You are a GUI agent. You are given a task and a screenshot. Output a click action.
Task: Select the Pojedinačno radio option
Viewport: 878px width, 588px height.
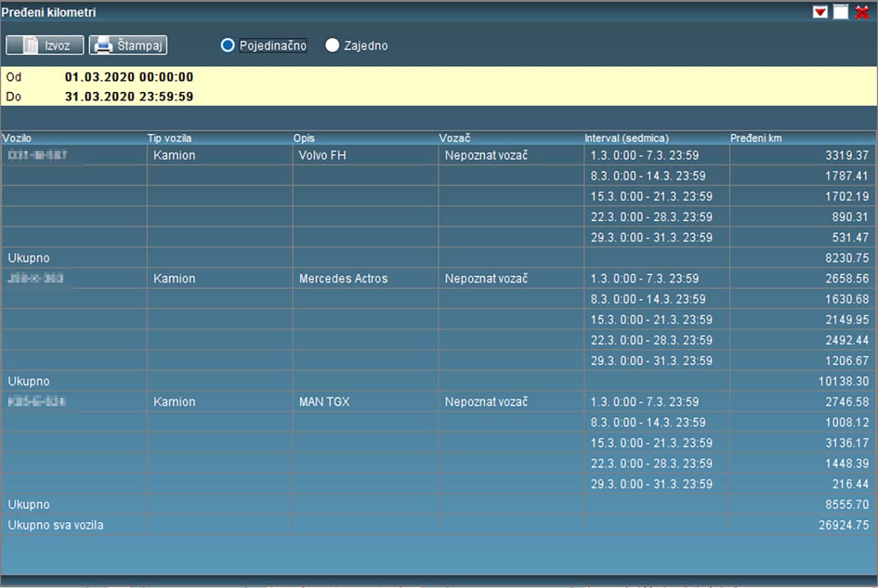tap(228, 45)
